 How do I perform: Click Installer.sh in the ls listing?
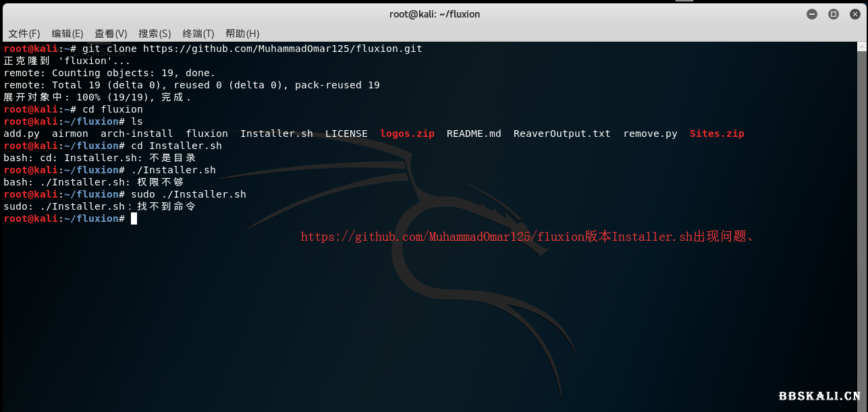point(276,134)
